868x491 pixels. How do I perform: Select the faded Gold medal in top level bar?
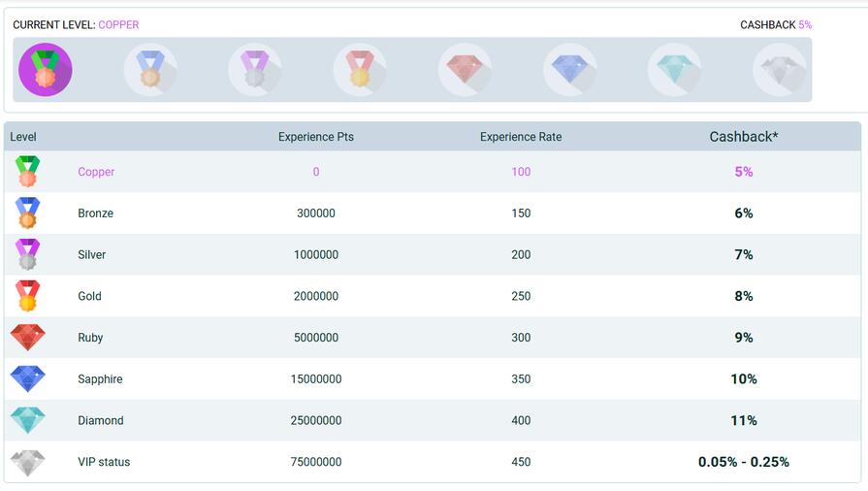coord(360,70)
